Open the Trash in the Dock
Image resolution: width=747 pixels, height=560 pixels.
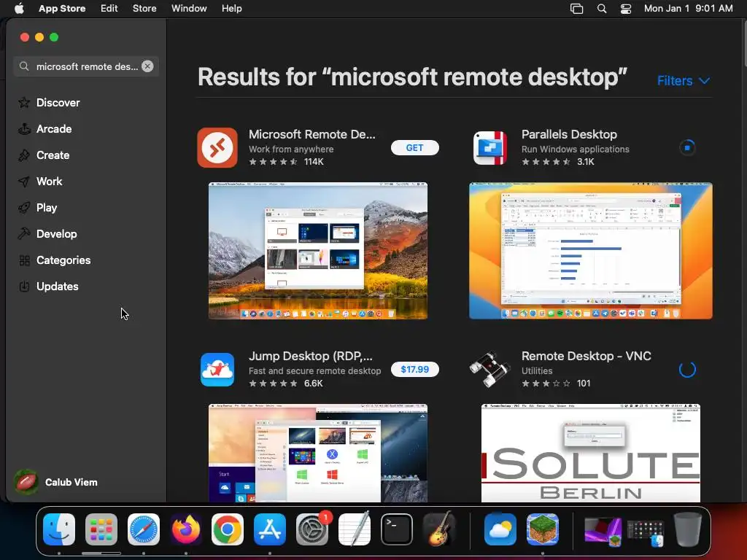tap(688, 529)
